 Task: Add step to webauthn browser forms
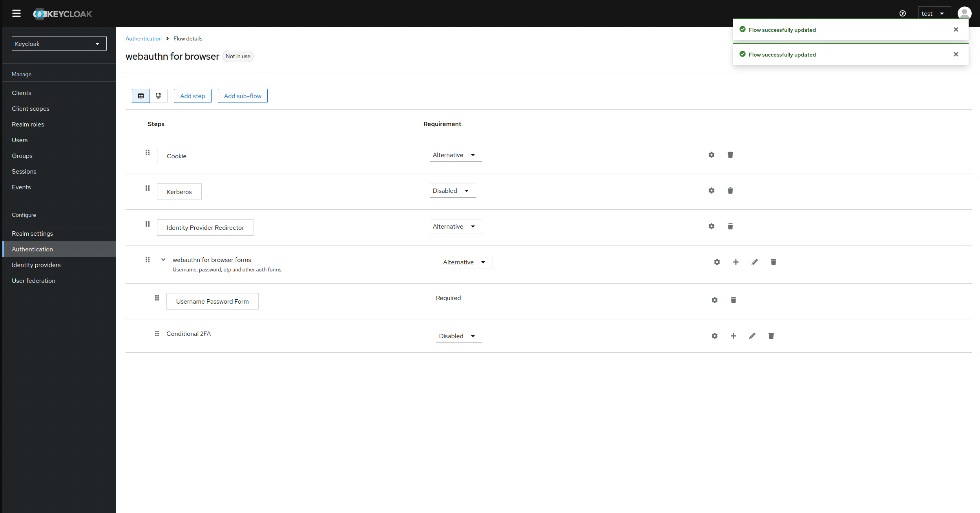[x=735, y=262]
